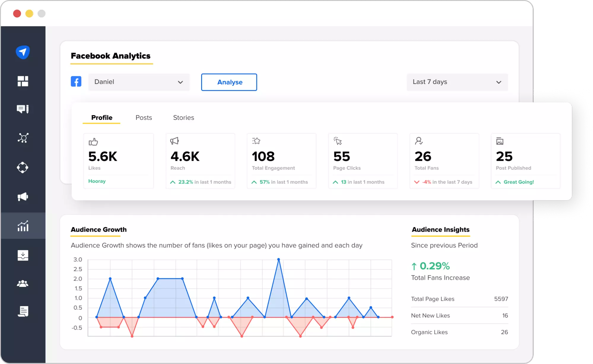Screen dimensions: 593x364
Task: Click the image icon on Post Published card
Action: pos(500,141)
